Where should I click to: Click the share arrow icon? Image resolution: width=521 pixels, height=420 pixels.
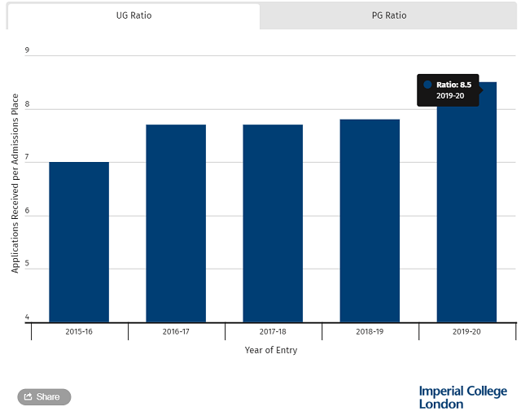point(28,396)
